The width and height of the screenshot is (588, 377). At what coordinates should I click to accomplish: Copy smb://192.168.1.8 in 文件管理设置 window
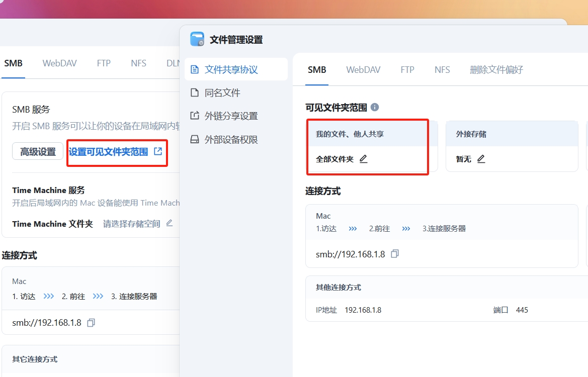point(394,254)
